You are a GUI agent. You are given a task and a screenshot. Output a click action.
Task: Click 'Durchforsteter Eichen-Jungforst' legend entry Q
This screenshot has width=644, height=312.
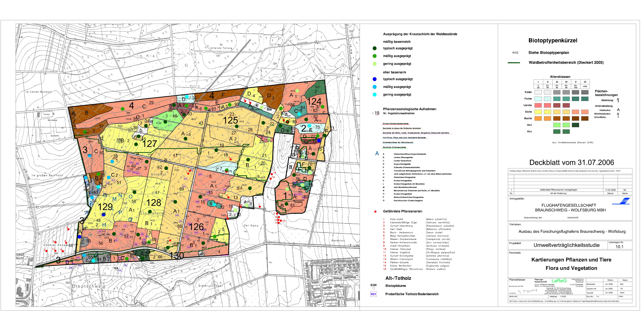pos(408,201)
